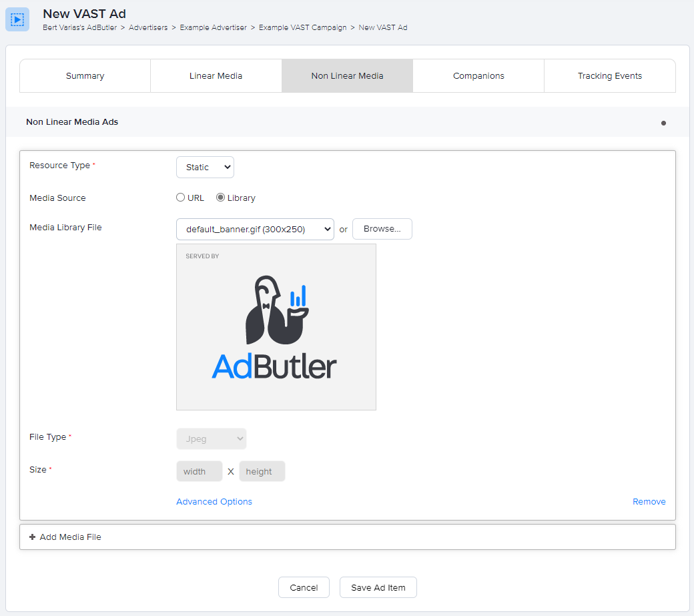Click the plus icon beside Add Media File

33,537
